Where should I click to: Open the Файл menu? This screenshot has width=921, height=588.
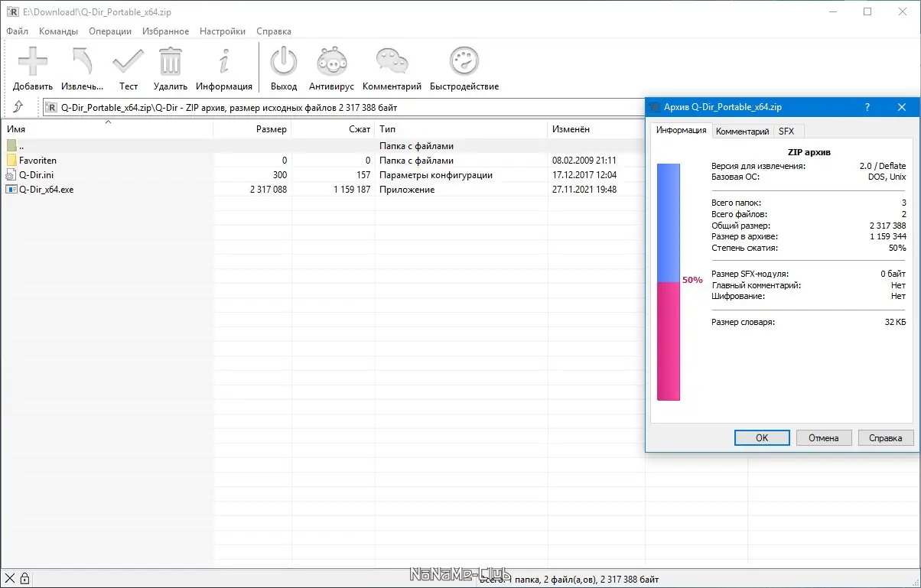[x=17, y=31]
